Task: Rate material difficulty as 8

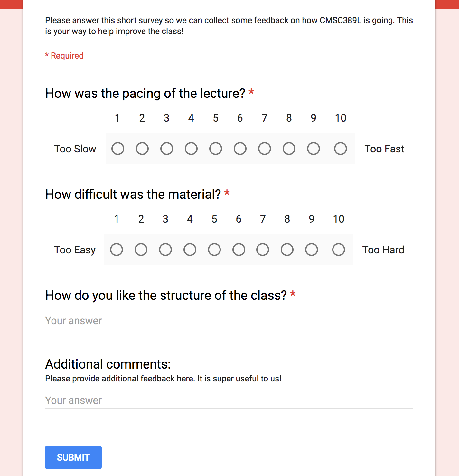Action: [287, 250]
